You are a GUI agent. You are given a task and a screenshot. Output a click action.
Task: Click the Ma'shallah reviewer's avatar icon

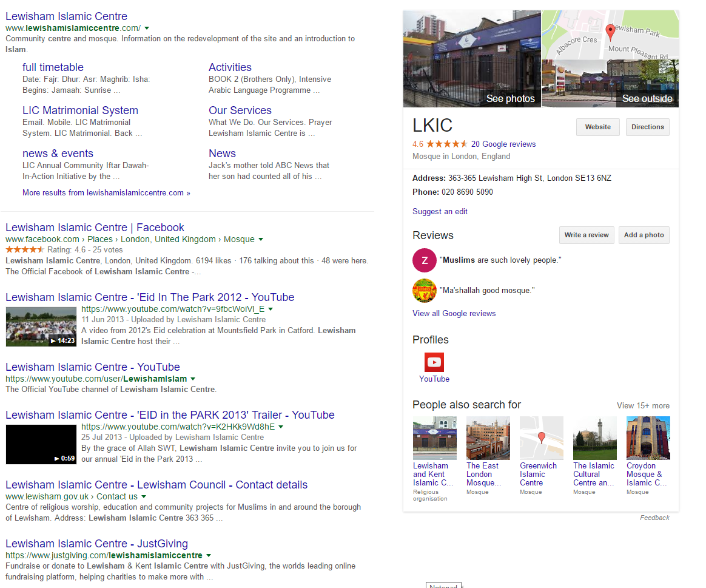pos(424,291)
